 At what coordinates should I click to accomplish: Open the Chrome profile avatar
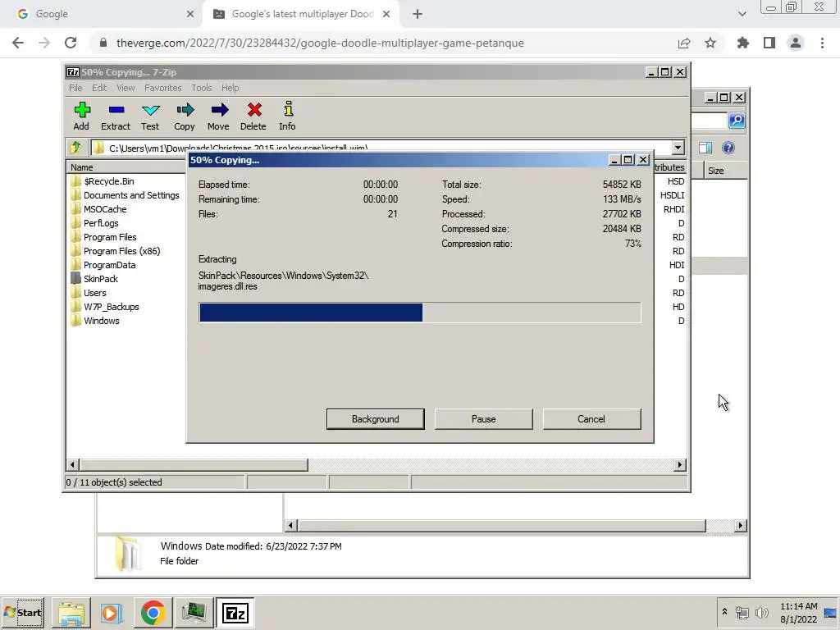click(796, 43)
